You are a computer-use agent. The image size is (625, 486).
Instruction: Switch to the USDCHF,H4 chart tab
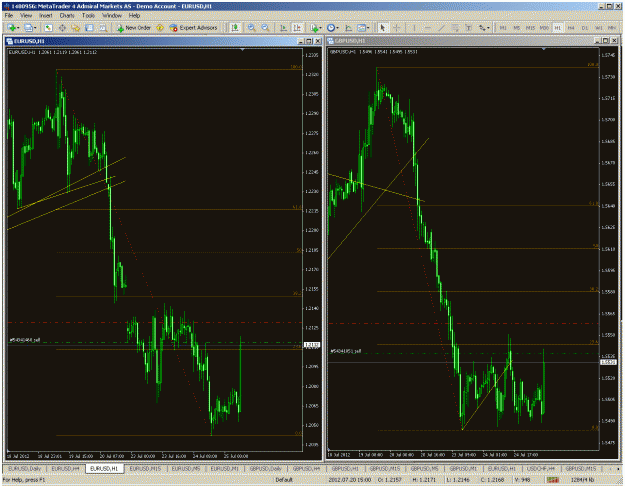point(540,468)
